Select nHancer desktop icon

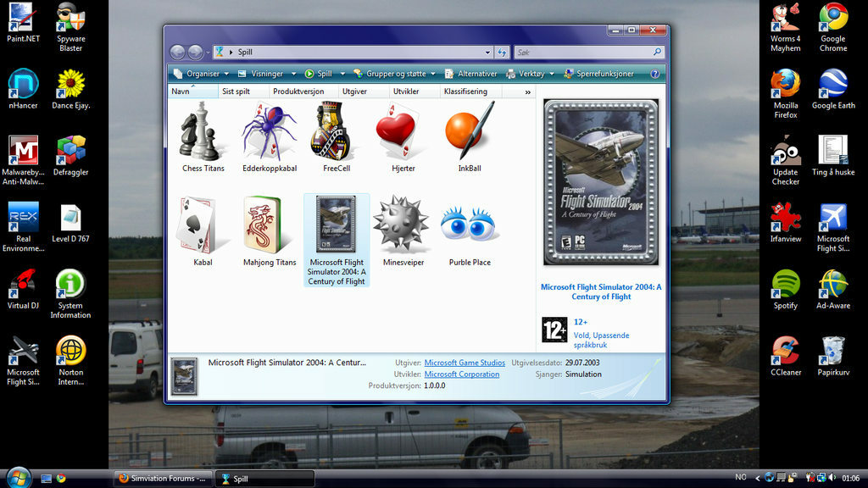23,89
